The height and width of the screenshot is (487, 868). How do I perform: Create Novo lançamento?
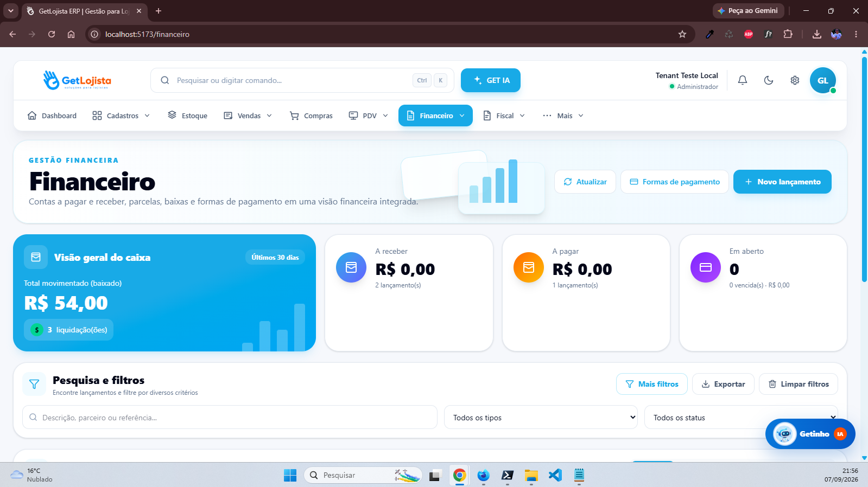782,182
